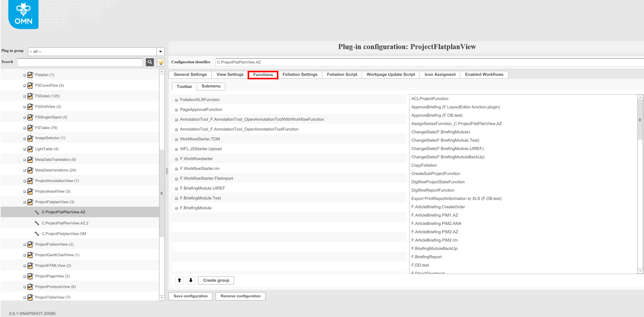The height and width of the screenshot is (317, 644).
Task: Expand the FoliationXLSFunction entry
Action: [176, 100]
